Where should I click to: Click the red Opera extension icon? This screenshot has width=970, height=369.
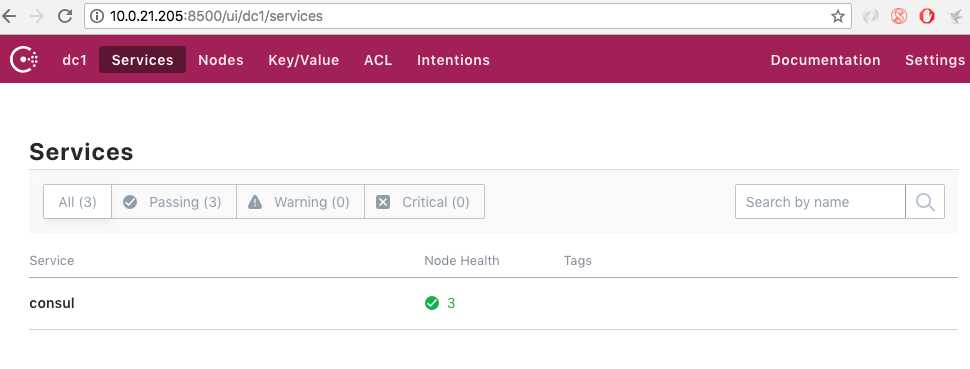point(927,17)
